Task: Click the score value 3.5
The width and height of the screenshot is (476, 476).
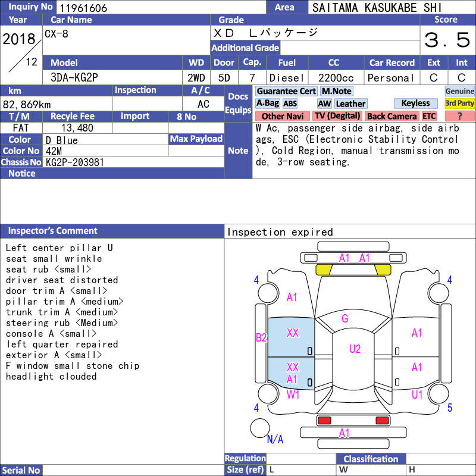Action: pyautogui.click(x=447, y=40)
